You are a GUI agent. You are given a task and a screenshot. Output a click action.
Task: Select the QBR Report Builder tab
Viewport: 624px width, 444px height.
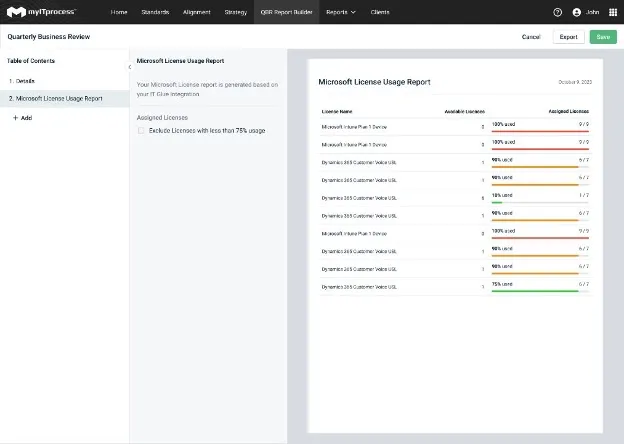(x=281, y=12)
